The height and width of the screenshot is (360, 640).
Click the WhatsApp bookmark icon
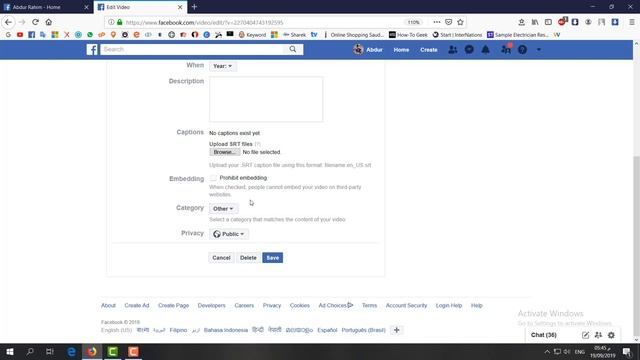pos(90,35)
